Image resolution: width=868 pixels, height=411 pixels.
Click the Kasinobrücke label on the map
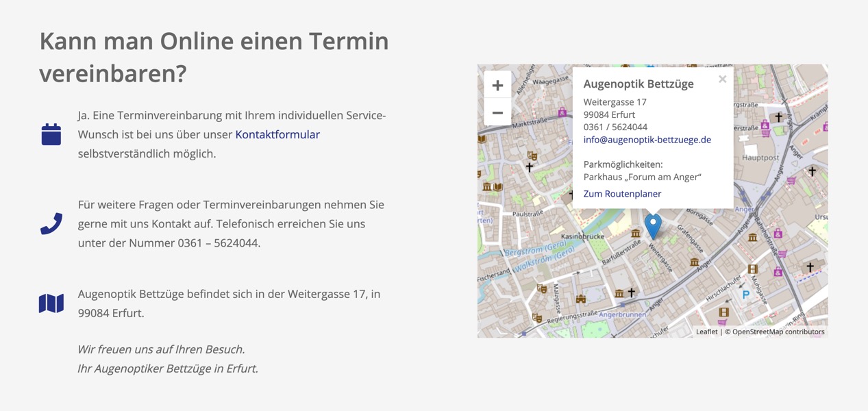(x=584, y=236)
